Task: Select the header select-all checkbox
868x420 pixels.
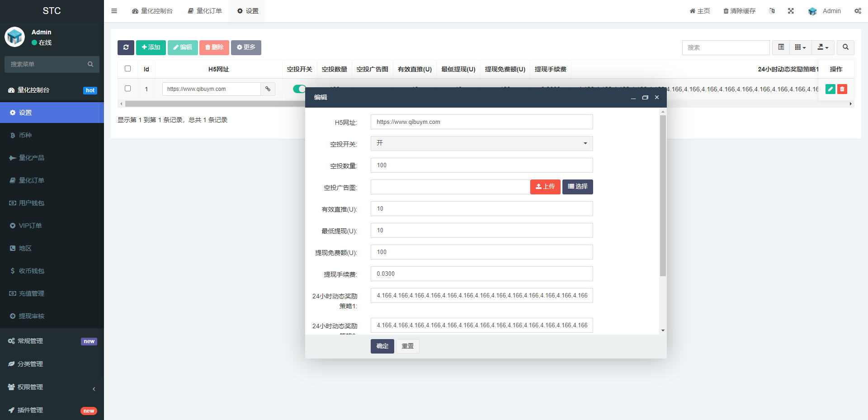Action: pos(127,69)
